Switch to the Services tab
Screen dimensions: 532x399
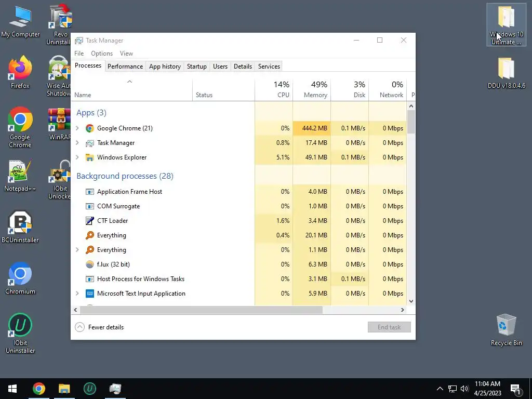click(x=269, y=66)
